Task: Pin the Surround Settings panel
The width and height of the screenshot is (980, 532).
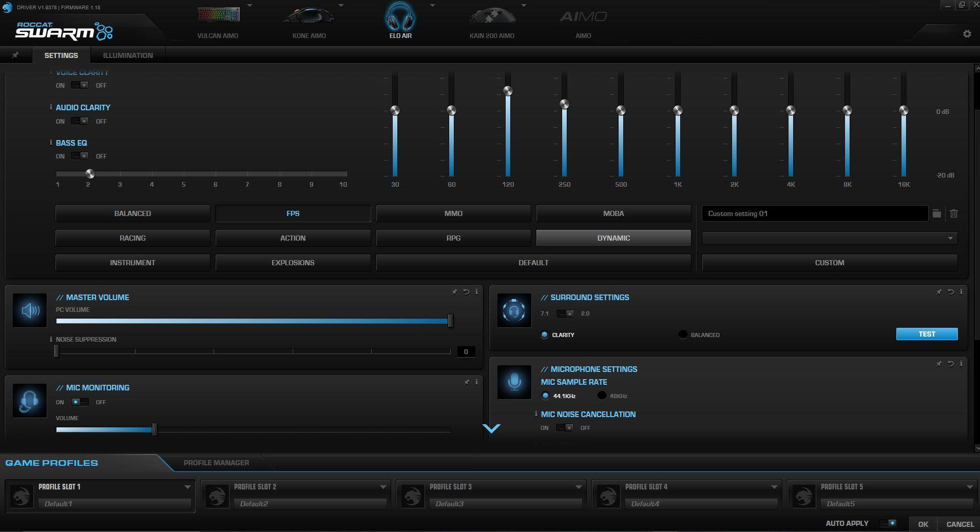Action: 938,292
